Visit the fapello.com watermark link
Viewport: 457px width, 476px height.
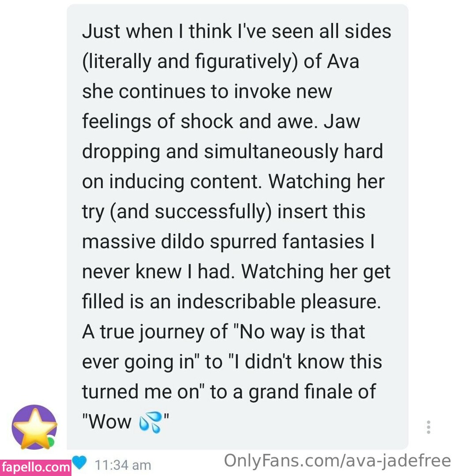click(36, 468)
